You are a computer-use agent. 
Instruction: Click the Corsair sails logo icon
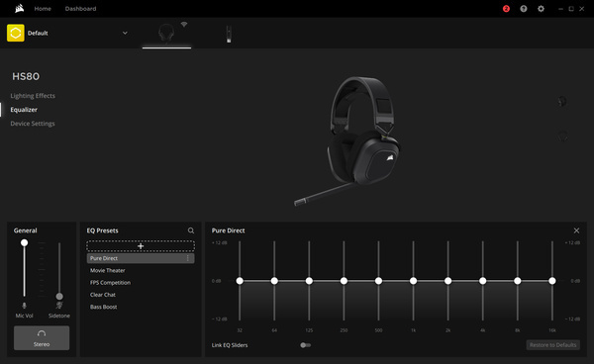(20, 8)
